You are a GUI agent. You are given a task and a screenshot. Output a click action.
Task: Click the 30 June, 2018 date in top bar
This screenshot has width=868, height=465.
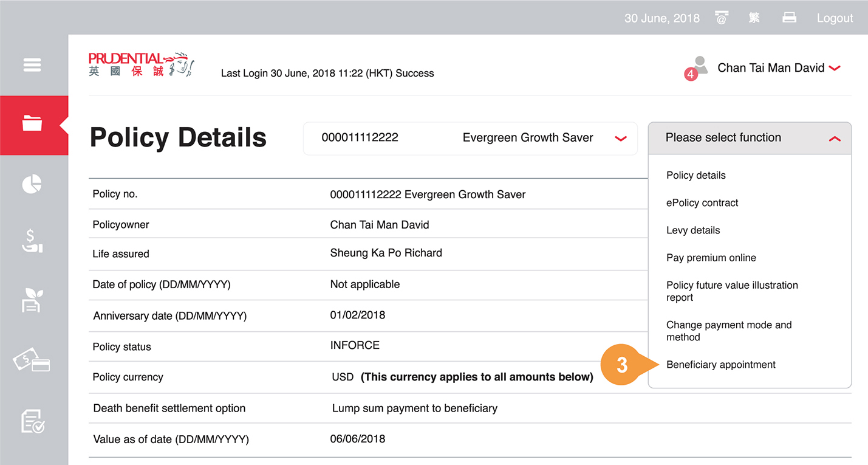tap(662, 18)
